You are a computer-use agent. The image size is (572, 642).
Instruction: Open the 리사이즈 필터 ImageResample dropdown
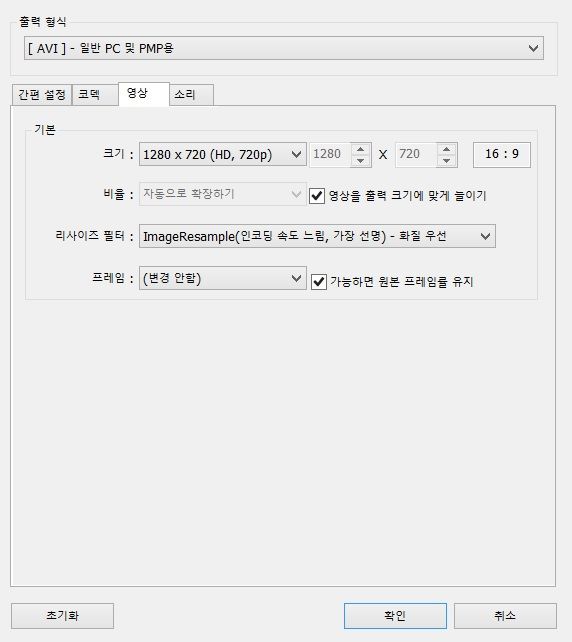pos(317,236)
